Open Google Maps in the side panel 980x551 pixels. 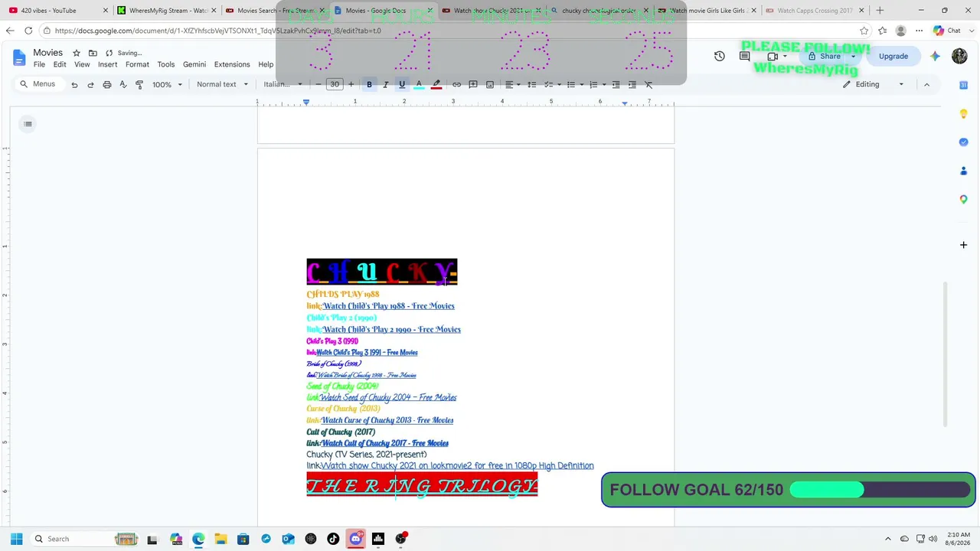[x=964, y=199]
